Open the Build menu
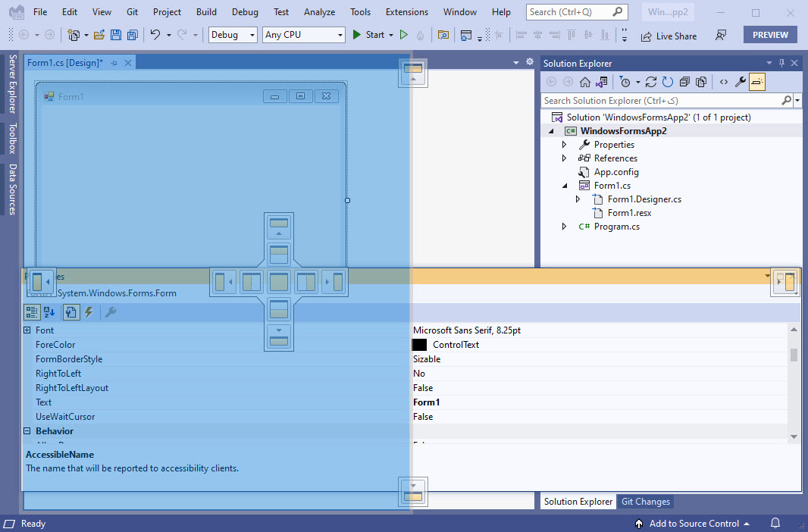The image size is (808, 532). [x=206, y=12]
